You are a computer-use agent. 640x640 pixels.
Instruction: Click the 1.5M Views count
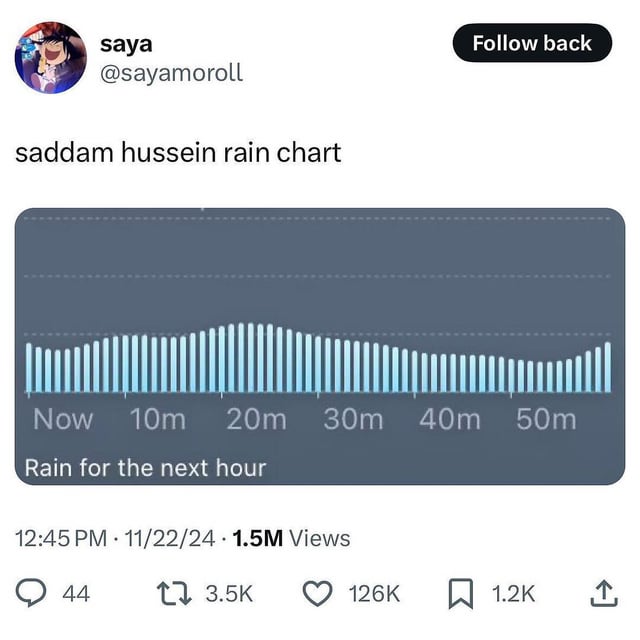coord(291,539)
